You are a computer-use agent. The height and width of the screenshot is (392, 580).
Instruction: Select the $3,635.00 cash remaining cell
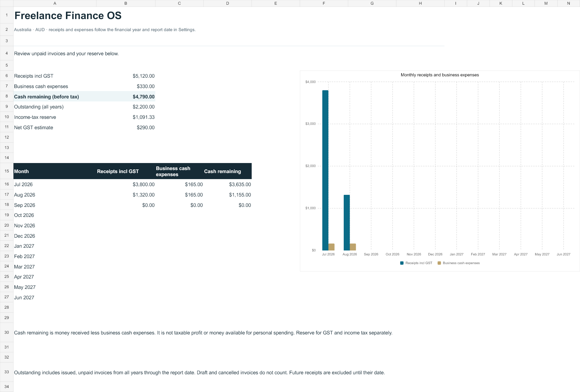(240, 184)
